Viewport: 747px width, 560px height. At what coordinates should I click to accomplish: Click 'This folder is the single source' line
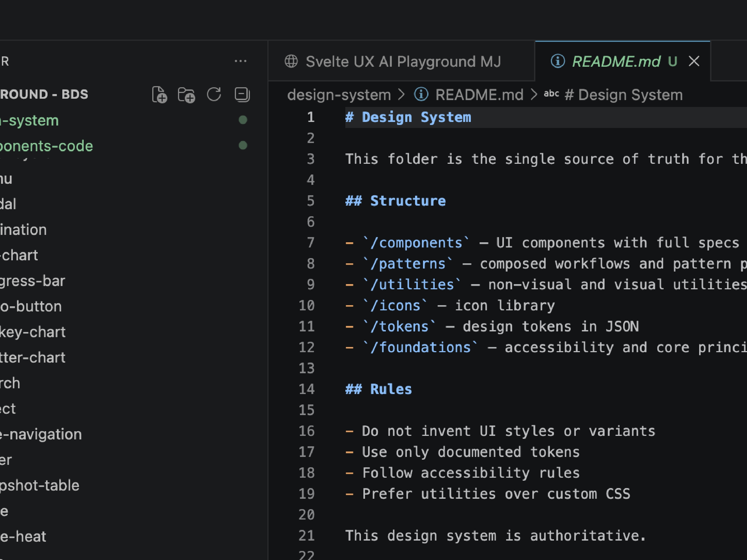(546, 159)
